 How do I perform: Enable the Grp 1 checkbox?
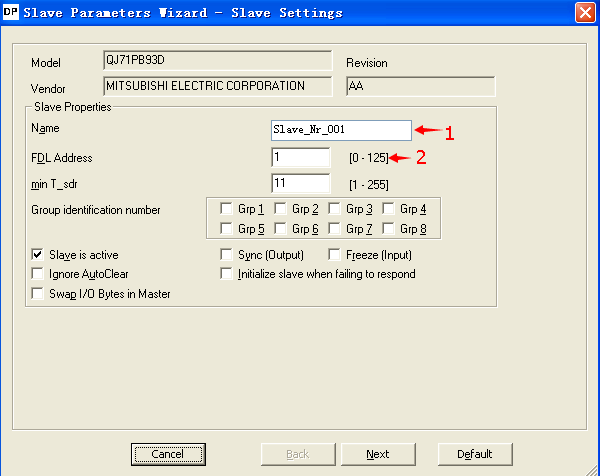coord(227,209)
